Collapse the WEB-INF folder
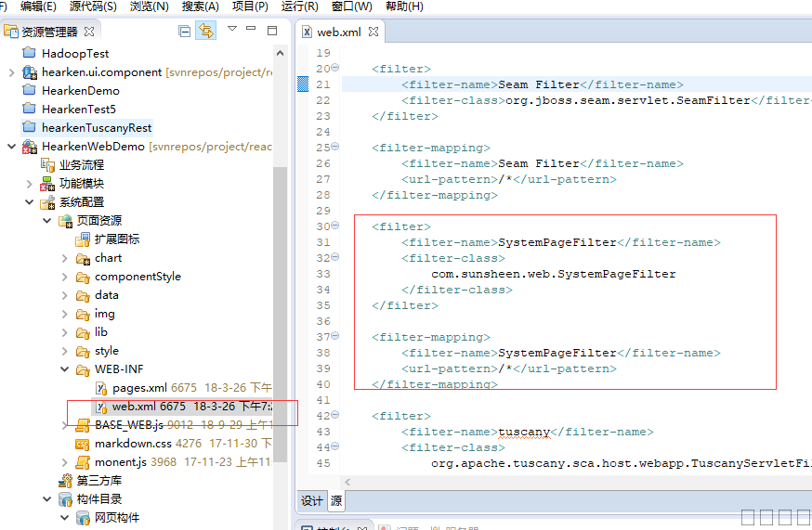 click(x=65, y=369)
